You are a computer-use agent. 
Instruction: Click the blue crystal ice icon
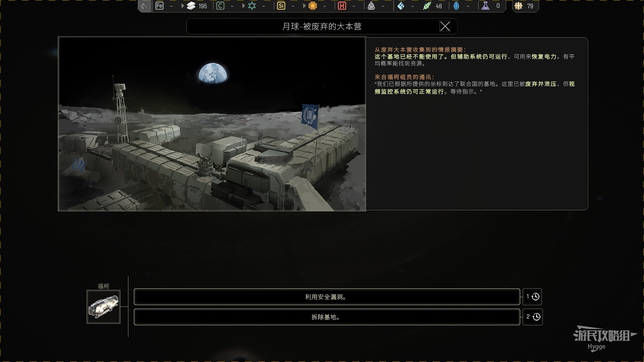(x=401, y=6)
